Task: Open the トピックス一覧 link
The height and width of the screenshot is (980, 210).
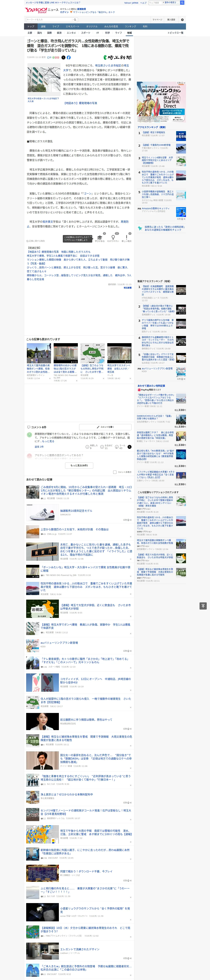Action: (175, 33)
